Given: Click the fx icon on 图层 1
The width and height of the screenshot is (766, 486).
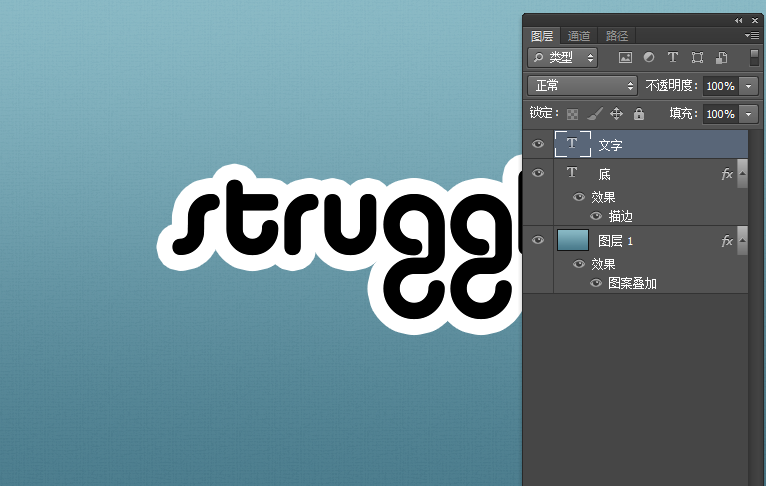Looking at the screenshot, I should [x=727, y=240].
